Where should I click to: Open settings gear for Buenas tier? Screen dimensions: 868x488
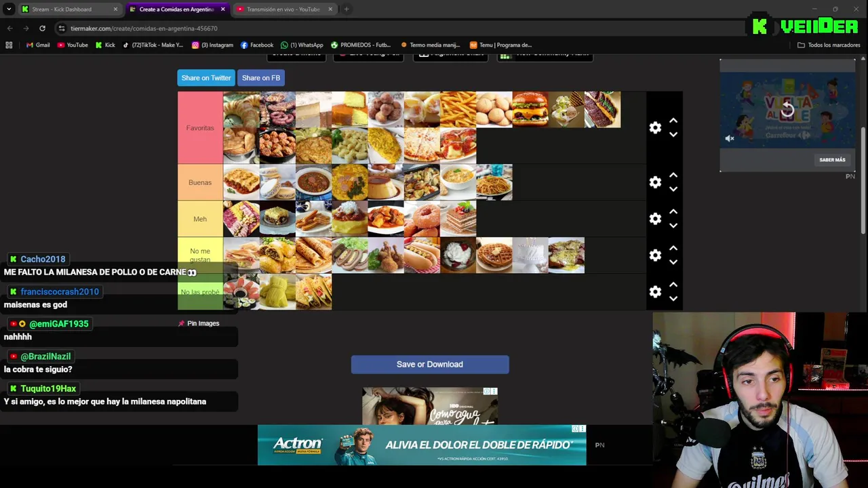pos(655,182)
